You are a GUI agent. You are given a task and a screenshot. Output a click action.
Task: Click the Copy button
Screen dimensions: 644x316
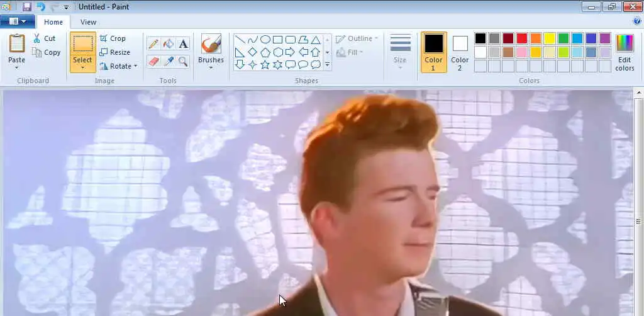[47, 52]
